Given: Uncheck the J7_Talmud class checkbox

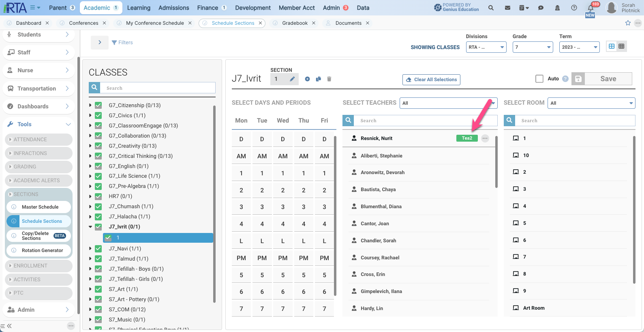Looking at the screenshot, I should pos(98,259).
